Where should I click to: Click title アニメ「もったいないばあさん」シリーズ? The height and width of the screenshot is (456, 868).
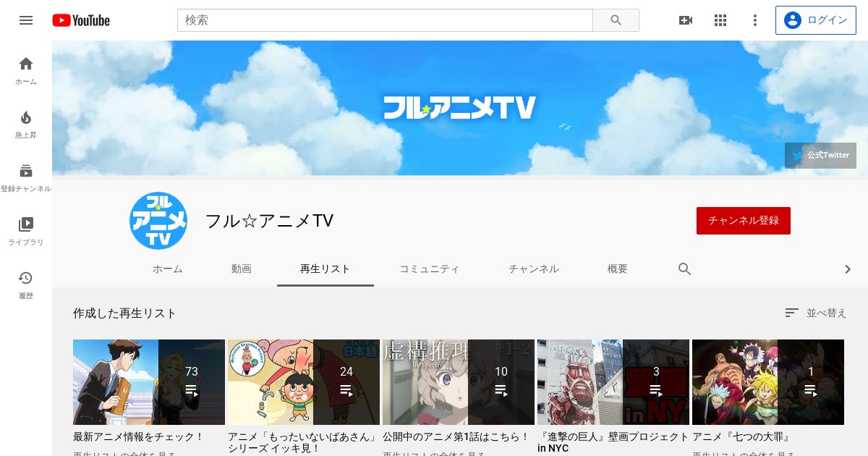point(303,443)
